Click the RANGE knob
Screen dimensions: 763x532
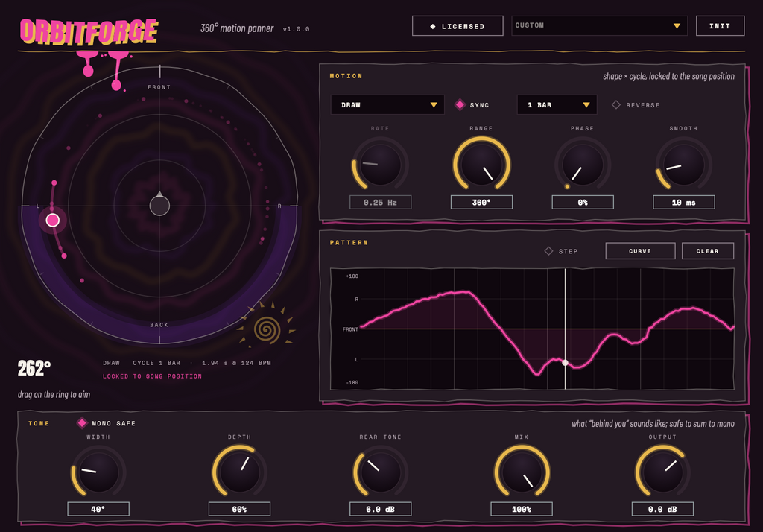[481, 165]
